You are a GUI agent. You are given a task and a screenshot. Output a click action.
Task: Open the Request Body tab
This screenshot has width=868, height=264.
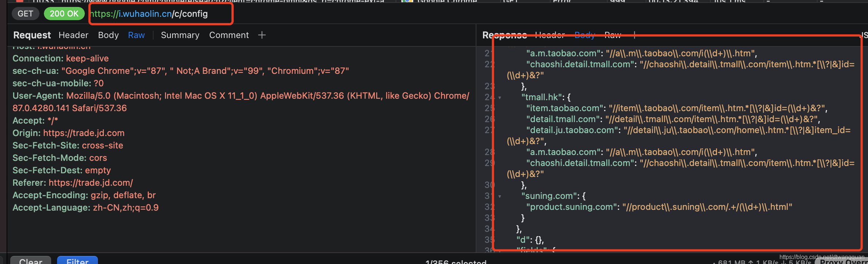click(108, 35)
